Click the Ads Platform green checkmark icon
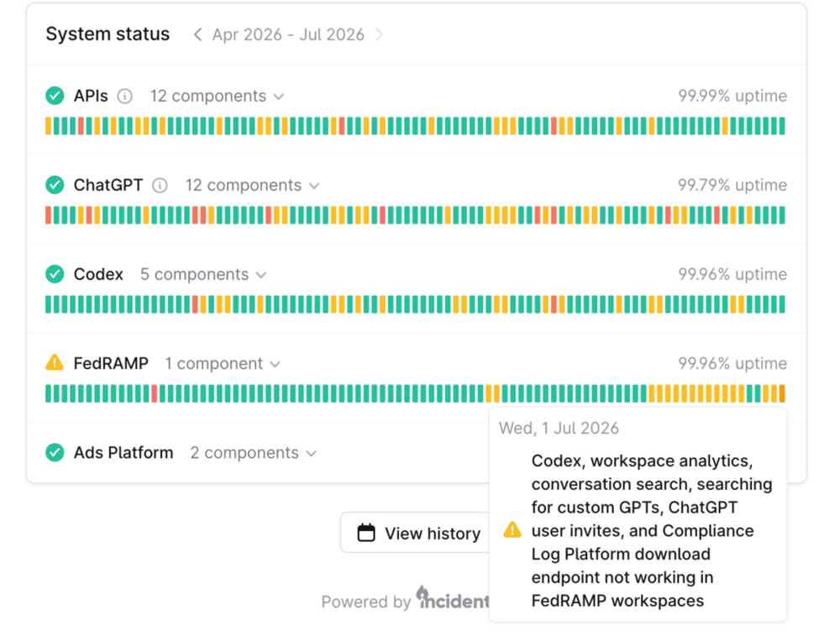 click(x=55, y=452)
